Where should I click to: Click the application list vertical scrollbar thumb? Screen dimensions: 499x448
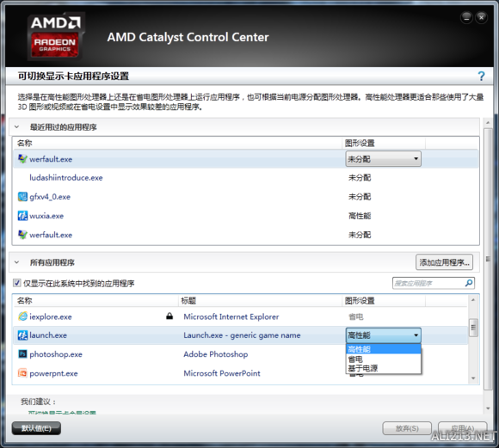coord(473,328)
